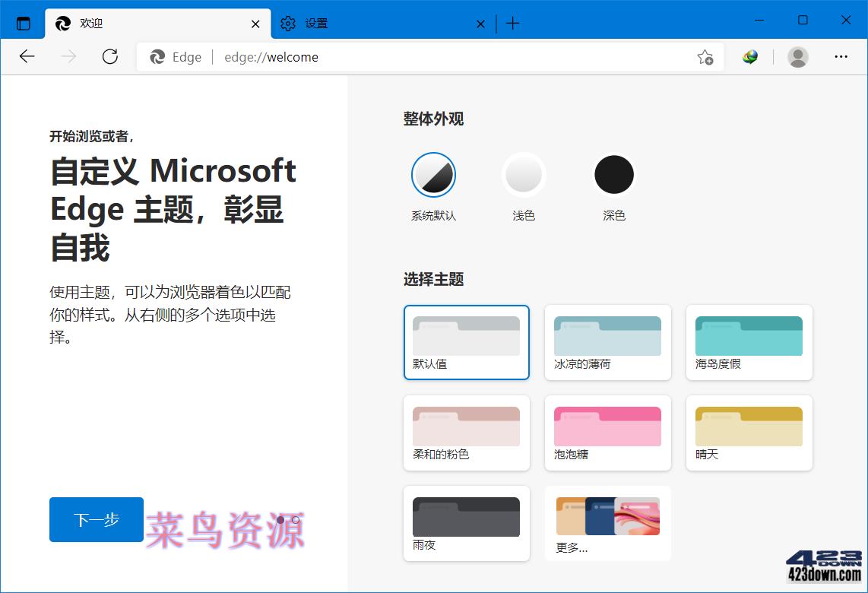Click the forward navigation arrow
Image resolution: width=868 pixels, height=593 pixels.
click(68, 56)
